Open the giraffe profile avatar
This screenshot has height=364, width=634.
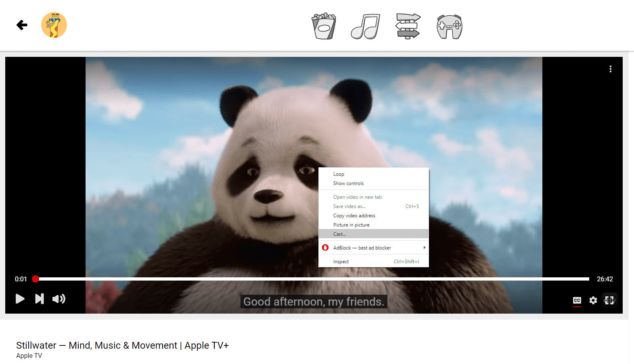point(54,25)
